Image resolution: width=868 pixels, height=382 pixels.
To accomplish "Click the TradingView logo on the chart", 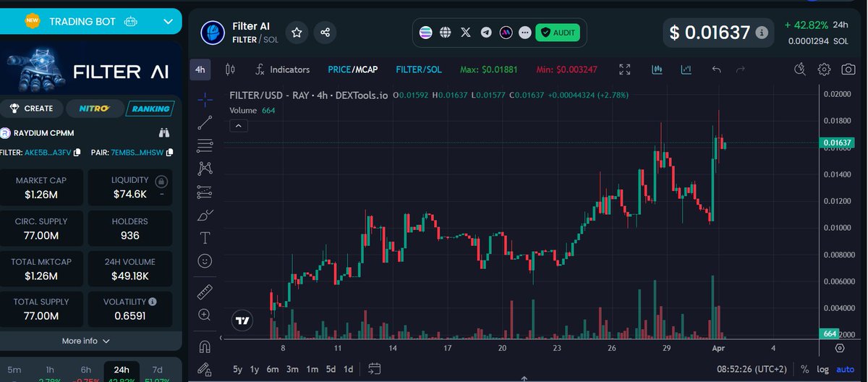I will point(242,320).
